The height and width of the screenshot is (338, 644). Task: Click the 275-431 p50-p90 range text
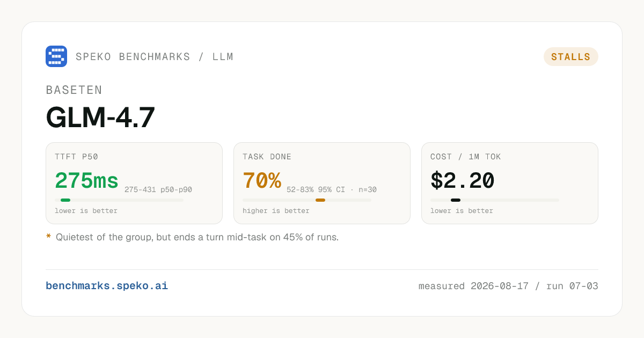click(158, 189)
